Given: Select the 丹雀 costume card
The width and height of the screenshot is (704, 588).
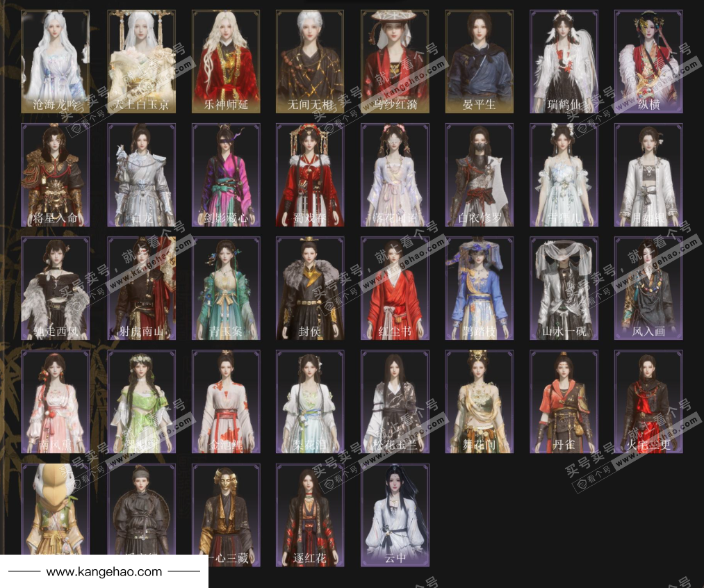Looking at the screenshot, I should click(564, 401).
